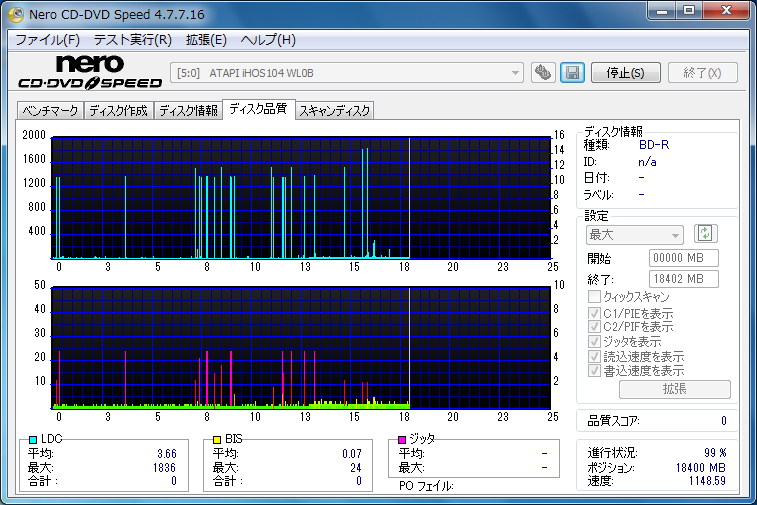Click the LDC 平均 value 3.66
757x505 pixels.
pyautogui.click(x=167, y=454)
